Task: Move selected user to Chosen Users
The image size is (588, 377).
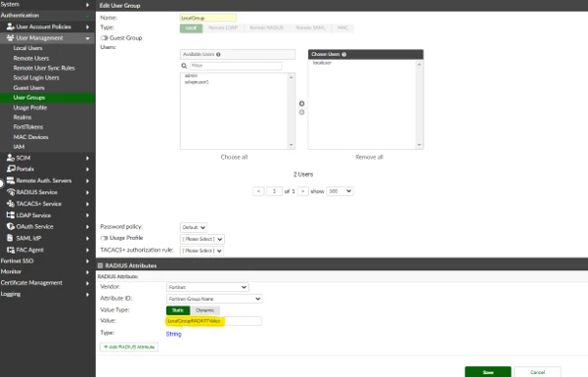Action: 301,104
